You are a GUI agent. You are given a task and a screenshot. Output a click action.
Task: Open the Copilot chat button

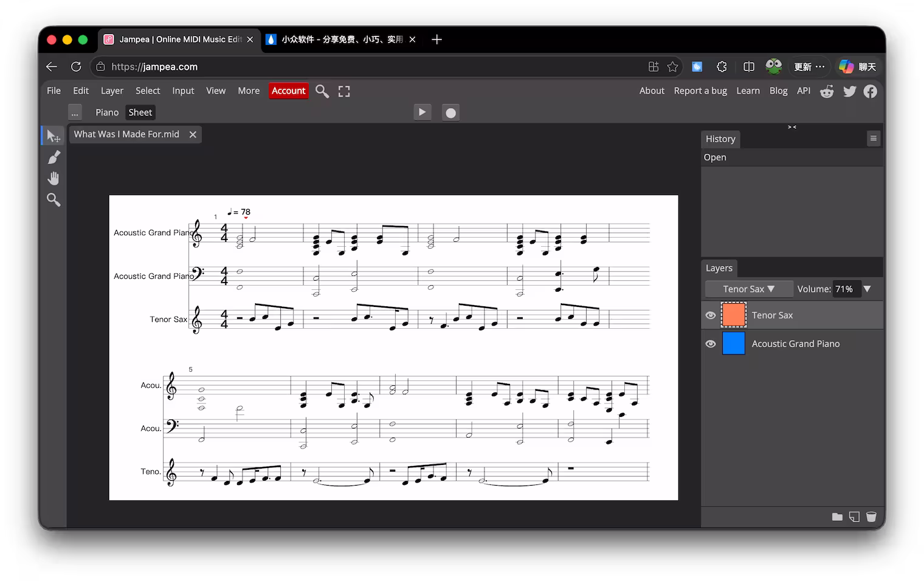857,67
